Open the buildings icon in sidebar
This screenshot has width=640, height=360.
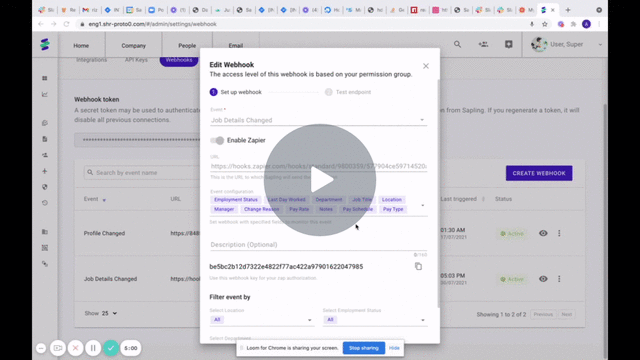pos(45,232)
